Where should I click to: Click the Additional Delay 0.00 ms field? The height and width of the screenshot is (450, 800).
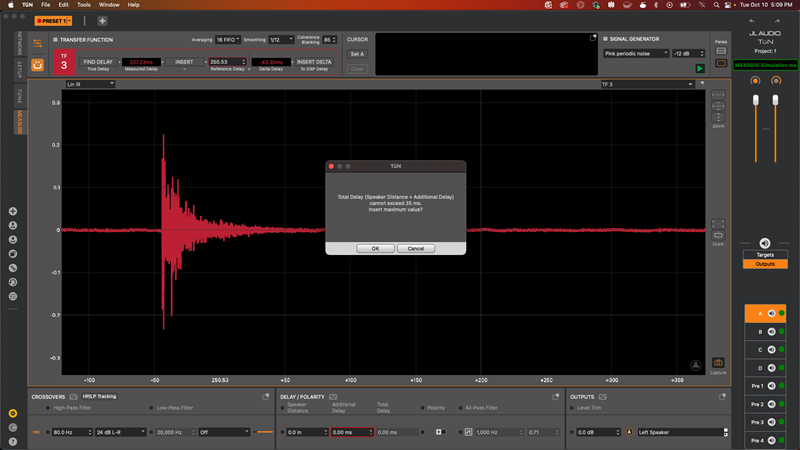coord(352,432)
